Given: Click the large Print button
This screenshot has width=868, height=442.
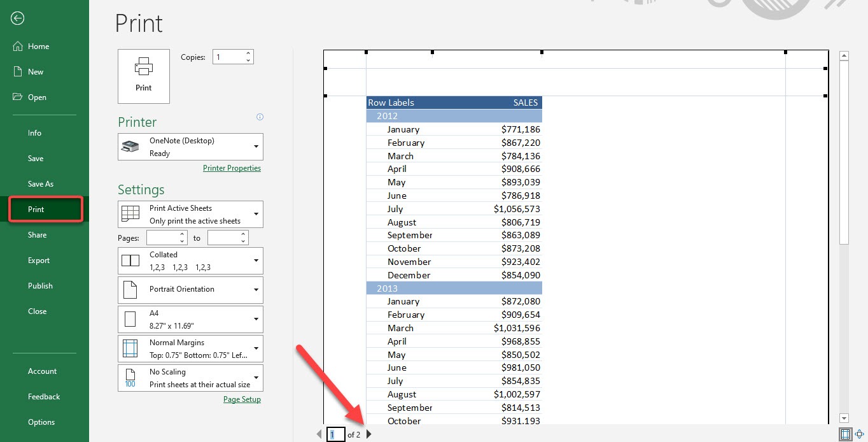Looking at the screenshot, I should click(x=144, y=76).
